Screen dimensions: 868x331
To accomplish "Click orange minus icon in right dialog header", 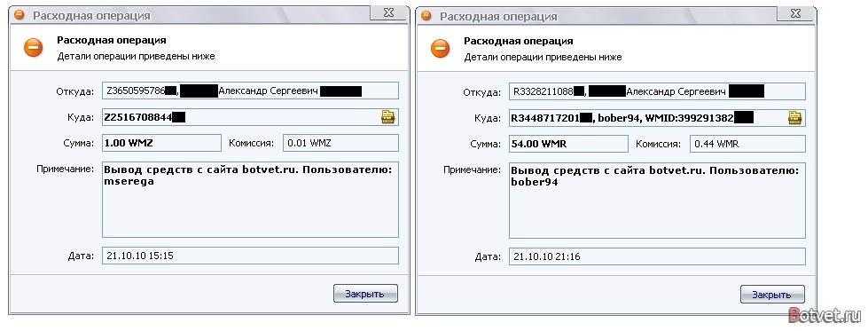I will (441, 48).
